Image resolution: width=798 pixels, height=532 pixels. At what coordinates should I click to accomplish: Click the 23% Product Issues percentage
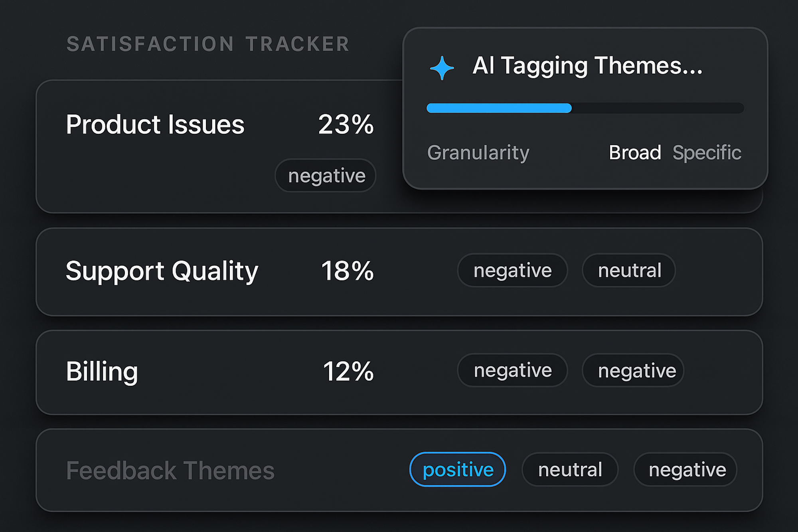coord(346,125)
